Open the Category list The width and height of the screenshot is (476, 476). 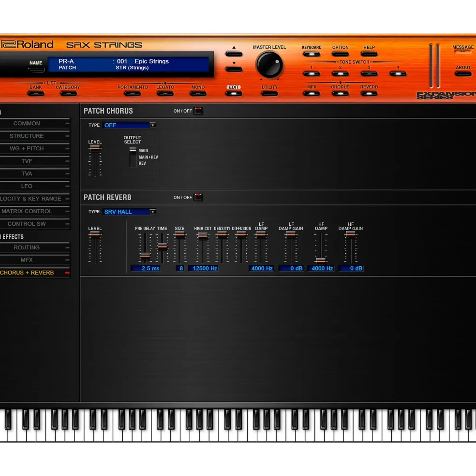coord(68,93)
